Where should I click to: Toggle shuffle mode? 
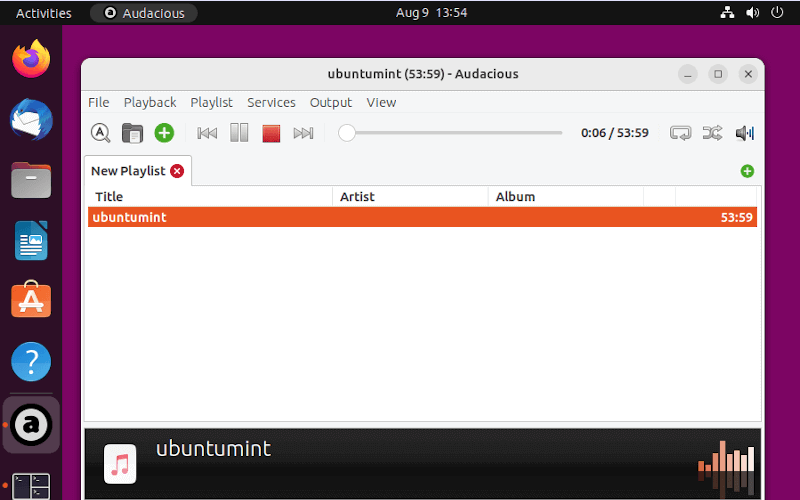pyautogui.click(x=712, y=133)
